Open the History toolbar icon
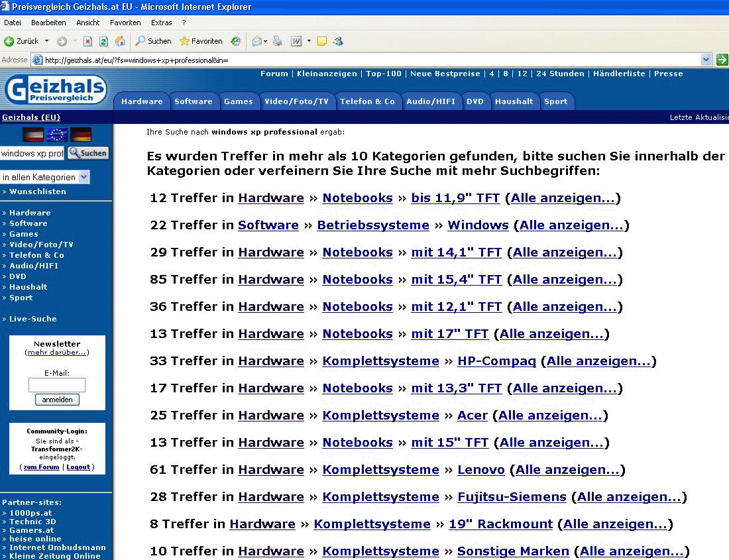 click(236, 41)
